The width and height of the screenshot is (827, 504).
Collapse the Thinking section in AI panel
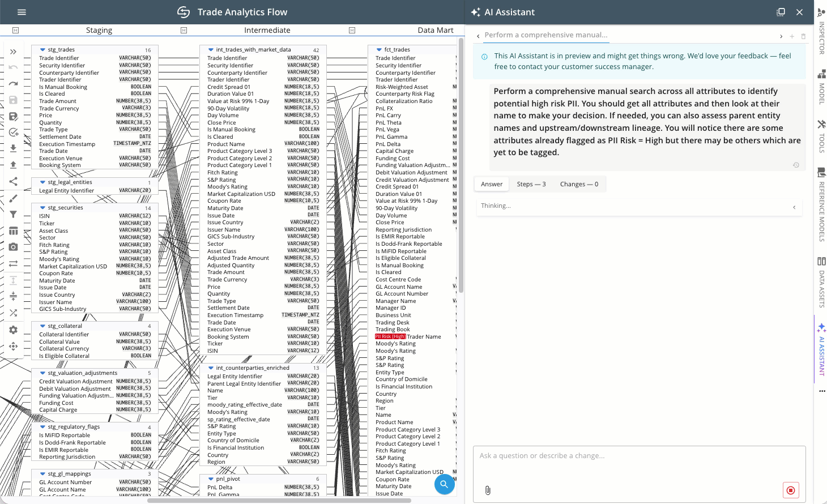(x=794, y=207)
